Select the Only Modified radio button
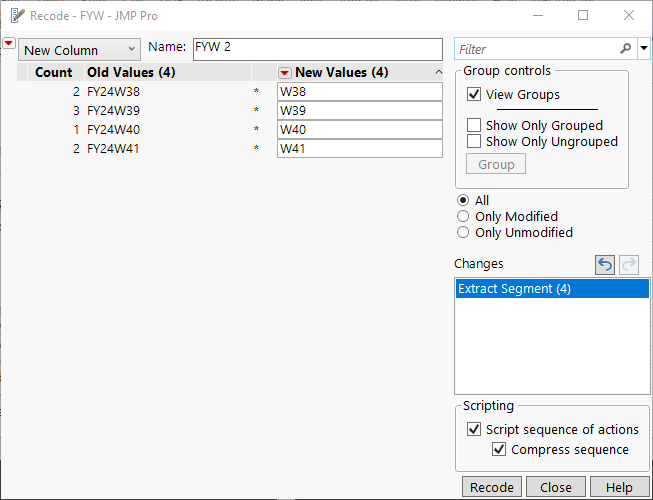The height and width of the screenshot is (500, 653). tap(463, 217)
